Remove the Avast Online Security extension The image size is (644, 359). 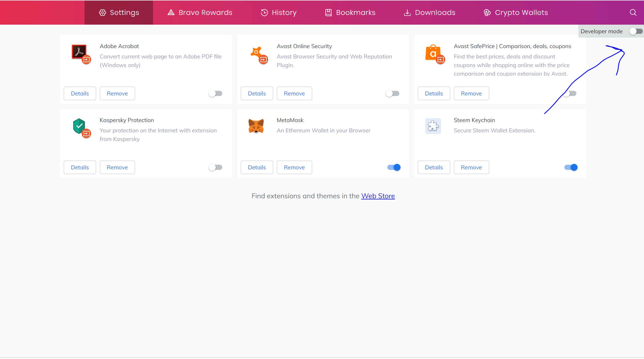click(294, 93)
